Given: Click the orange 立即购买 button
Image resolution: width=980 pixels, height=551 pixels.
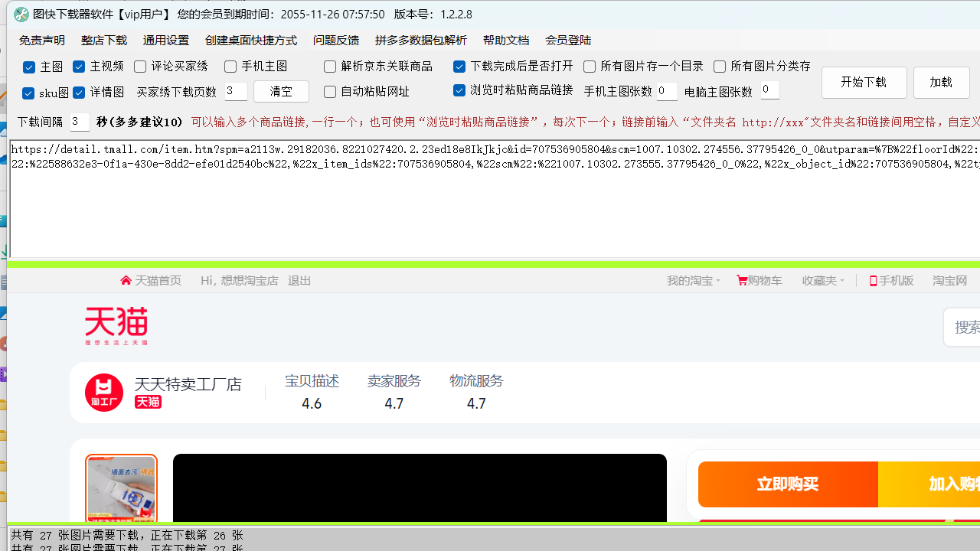Looking at the screenshot, I should tap(787, 484).
